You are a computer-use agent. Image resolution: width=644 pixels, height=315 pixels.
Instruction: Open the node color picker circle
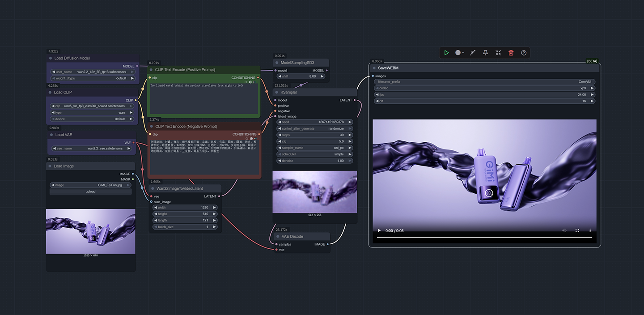click(458, 53)
